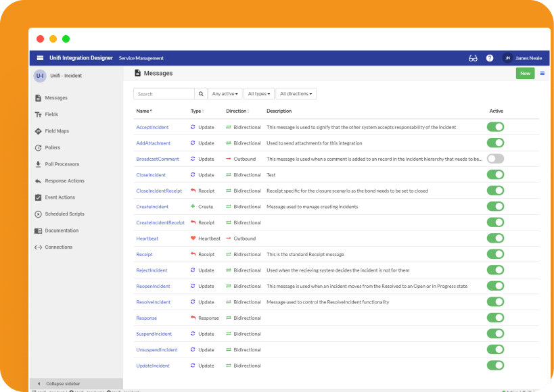Go to Field Maps in sidebar
The image size is (554, 392).
pyautogui.click(x=57, y=131)
